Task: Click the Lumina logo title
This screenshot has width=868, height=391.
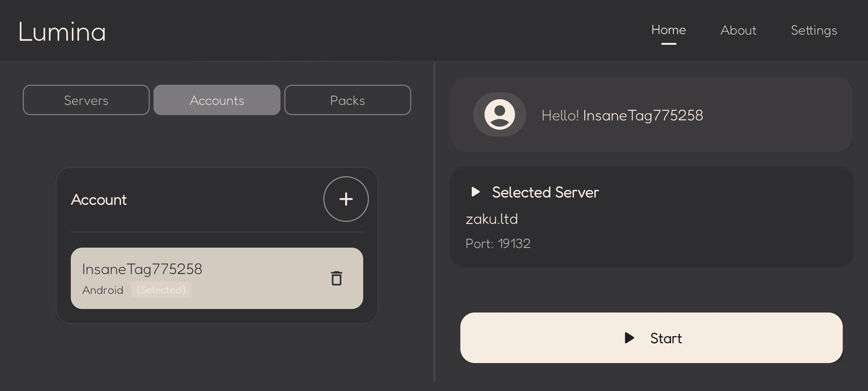Action: click(62, 32)
